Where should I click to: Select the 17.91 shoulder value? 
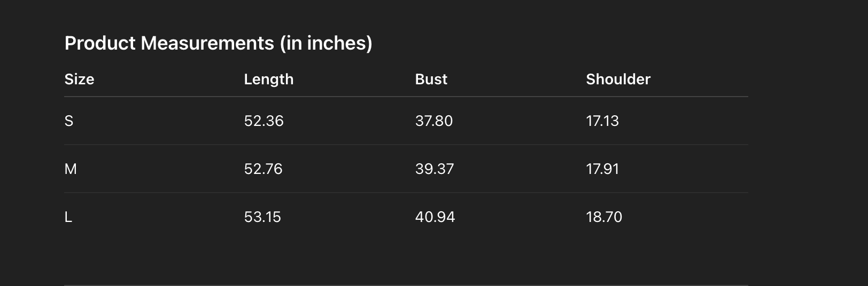602,169
